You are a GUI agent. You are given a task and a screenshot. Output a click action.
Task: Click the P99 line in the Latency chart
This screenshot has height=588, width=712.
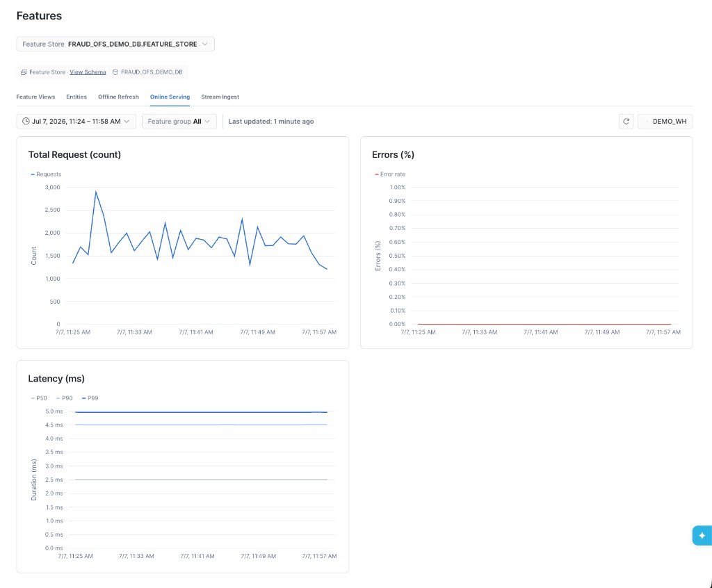[x=201, y=412]
